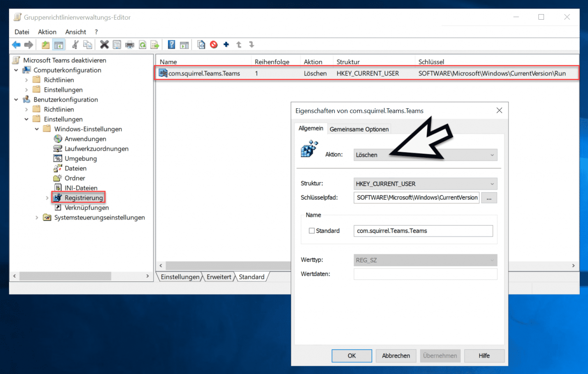Viewport: 588px width, 374px height.
Task: Export list using the export icon
Action: 155,45
